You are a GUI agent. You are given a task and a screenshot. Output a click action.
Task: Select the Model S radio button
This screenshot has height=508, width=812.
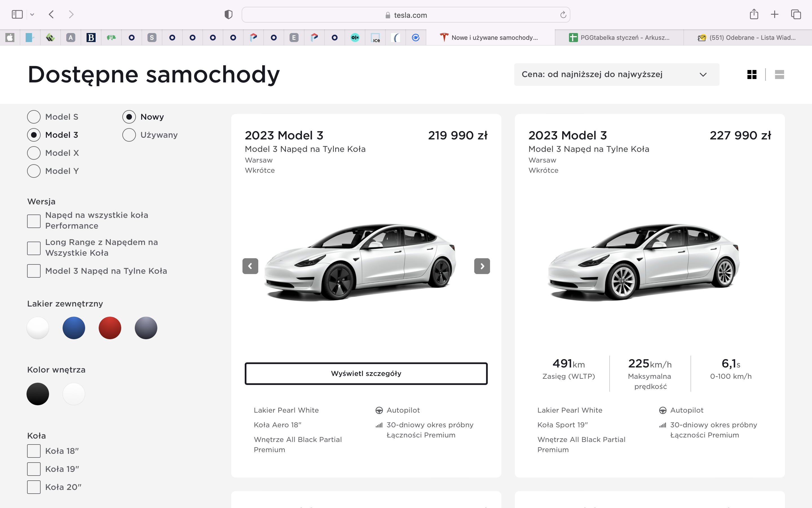[x=34, y=117]
